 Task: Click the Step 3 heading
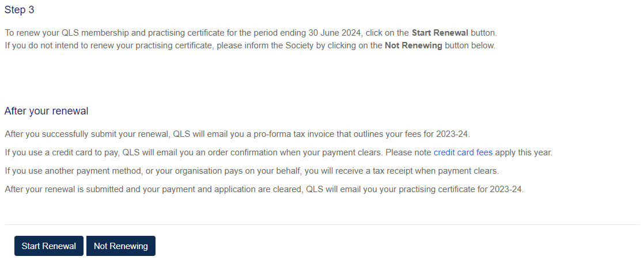[20, 10]
